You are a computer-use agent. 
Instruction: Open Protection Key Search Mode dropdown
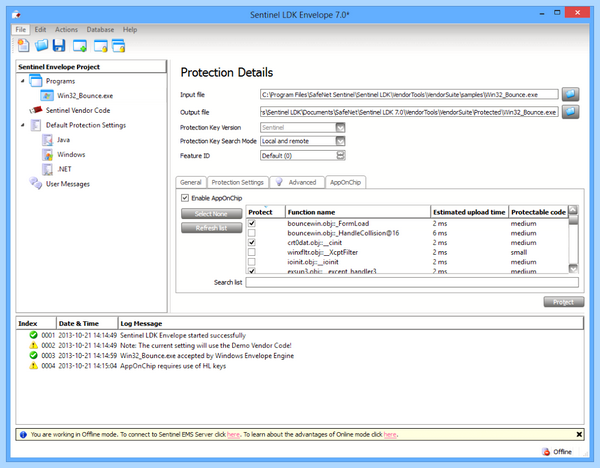pos(340,141)
